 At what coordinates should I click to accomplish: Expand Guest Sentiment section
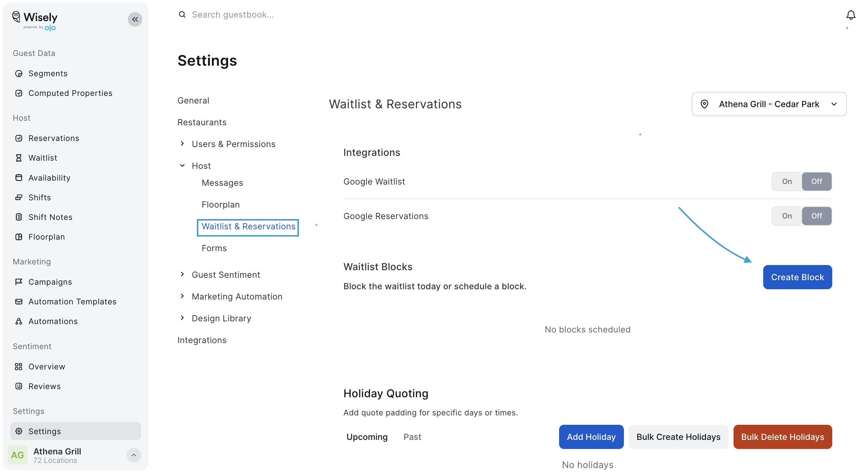point(182,274)
